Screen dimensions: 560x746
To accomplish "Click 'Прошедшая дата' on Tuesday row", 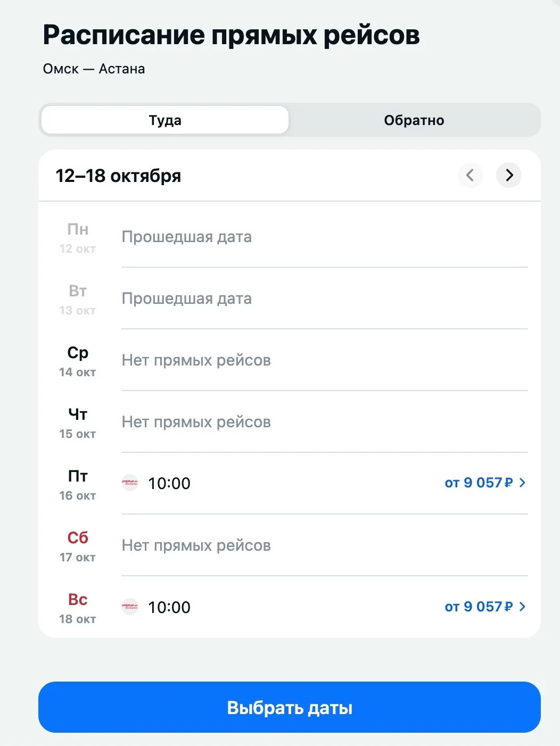I will (187, 299).
